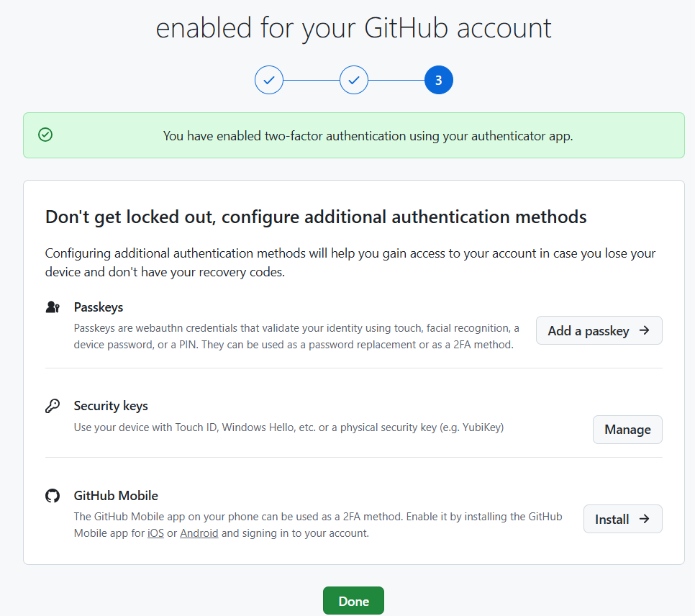Open Manage for security keys
The image size is (695, 616).
coord(627,430)
